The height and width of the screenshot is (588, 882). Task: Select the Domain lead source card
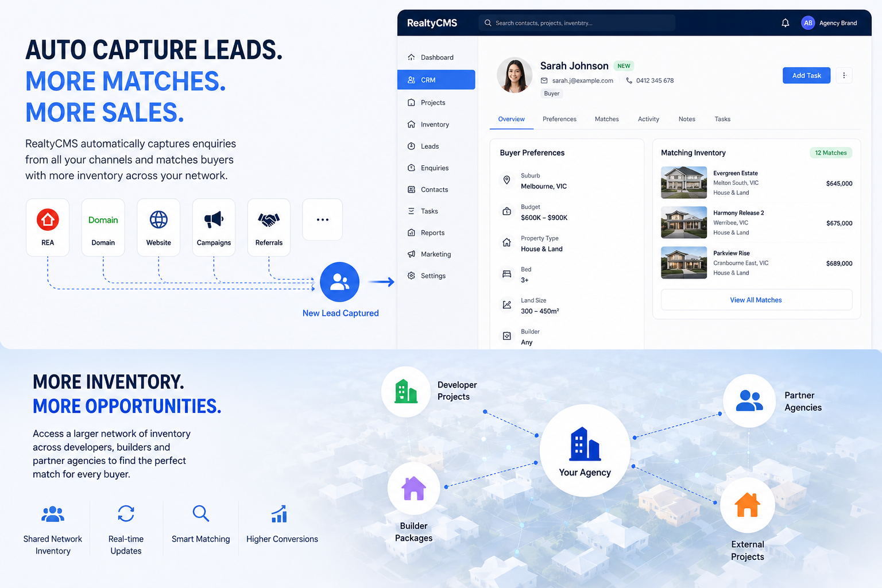pyautogui.click(x=103, y=227)
